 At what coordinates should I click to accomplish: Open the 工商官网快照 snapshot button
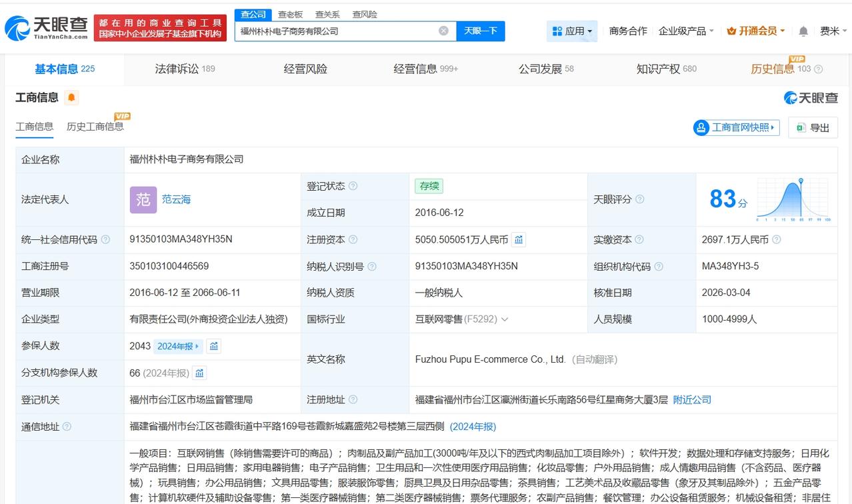[737, 127]
